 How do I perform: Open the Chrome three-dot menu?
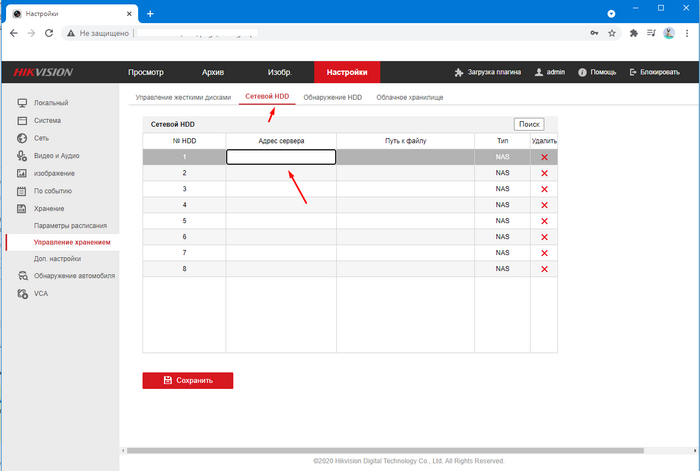687,33
